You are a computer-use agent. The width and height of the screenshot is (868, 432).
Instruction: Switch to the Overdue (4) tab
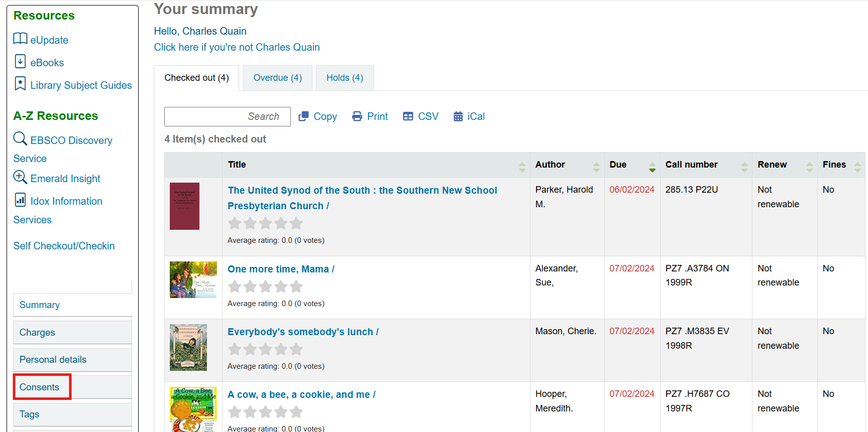(x=278, y=78)
